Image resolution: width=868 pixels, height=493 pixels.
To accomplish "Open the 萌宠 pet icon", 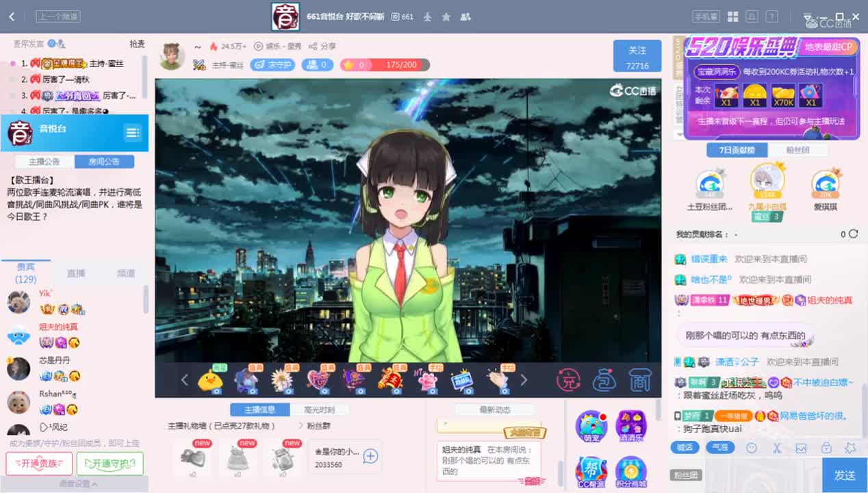I will (x=591, y=427).
